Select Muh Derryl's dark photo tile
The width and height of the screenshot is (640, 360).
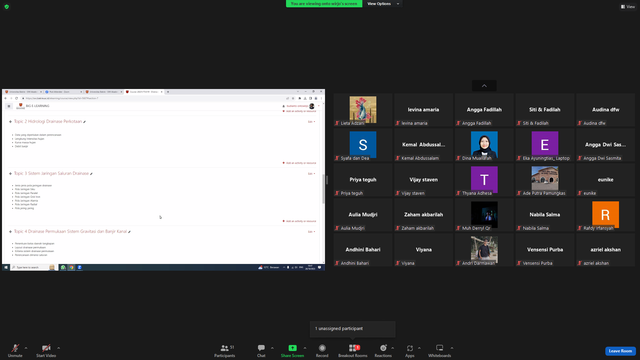pyautogui.click(x=484, y=214)
